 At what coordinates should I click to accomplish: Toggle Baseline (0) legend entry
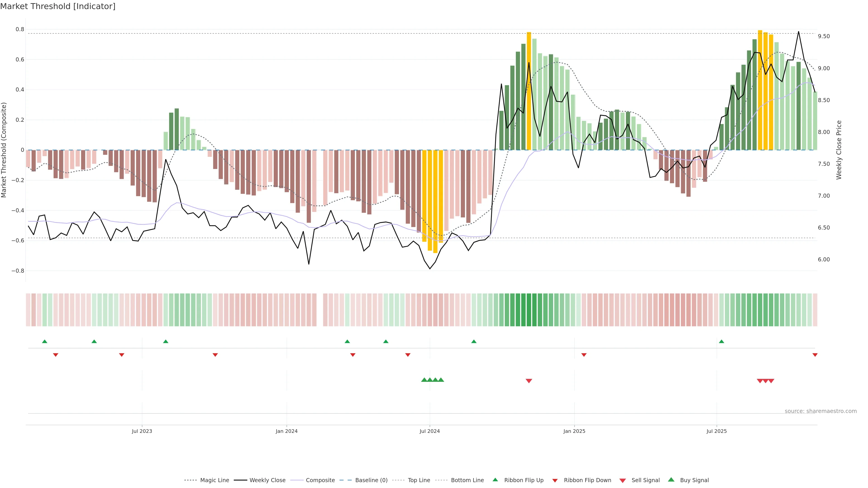pyautogui.click(x=371, y=480)
